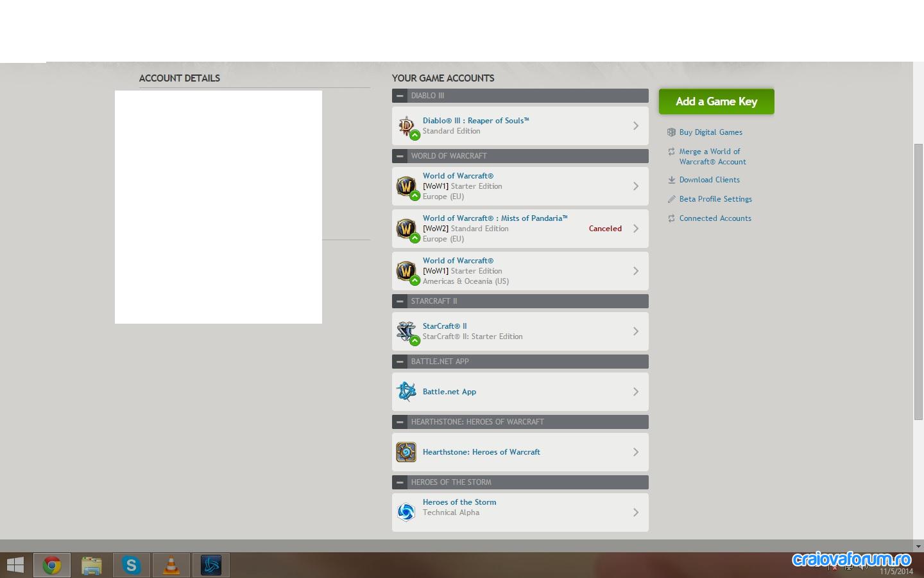Collapse the STARCRAFT II section
This screenshot has height=578, width=924.
pos(400,301)
